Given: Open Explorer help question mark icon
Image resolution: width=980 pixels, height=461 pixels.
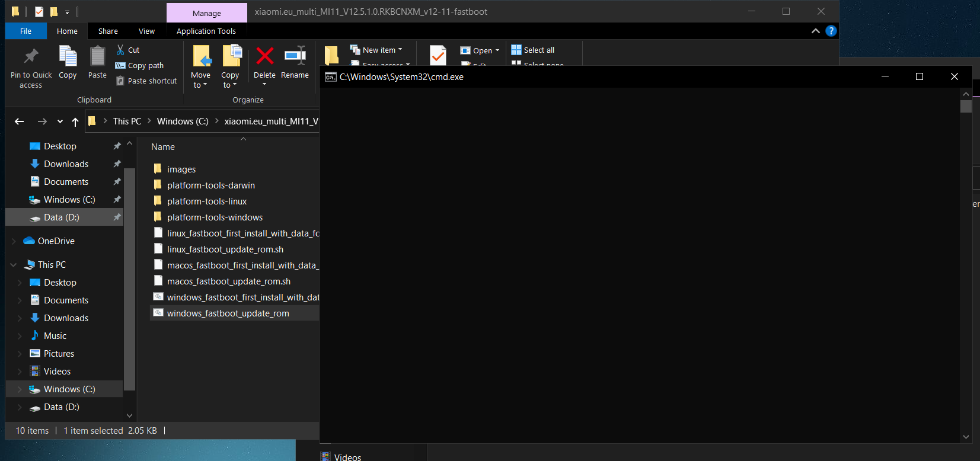Looking at the screenshot, I should pyautogui.click(x=831, y=31).
